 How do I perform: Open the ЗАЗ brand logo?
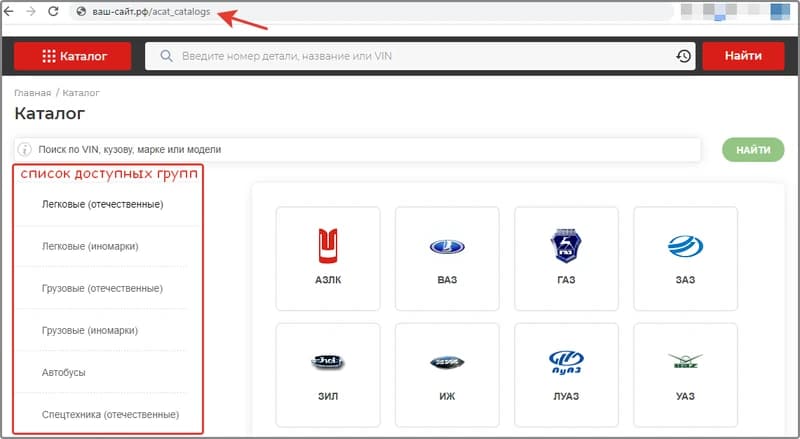pos(685,247)
